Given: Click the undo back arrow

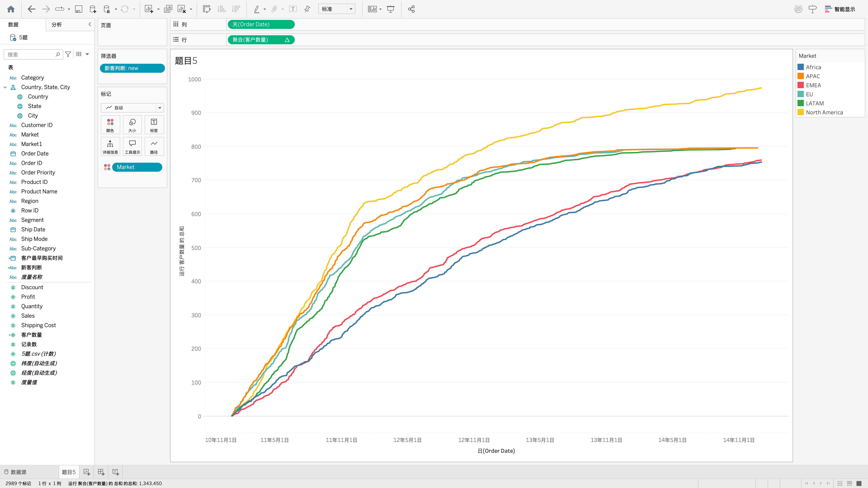Looking at the screenshot, I should point(31,9).
